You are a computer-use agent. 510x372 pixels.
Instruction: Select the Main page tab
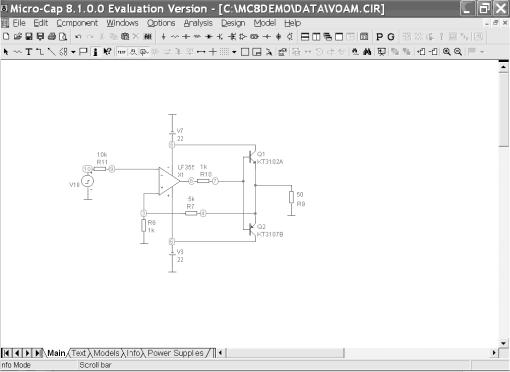point(56,353)
